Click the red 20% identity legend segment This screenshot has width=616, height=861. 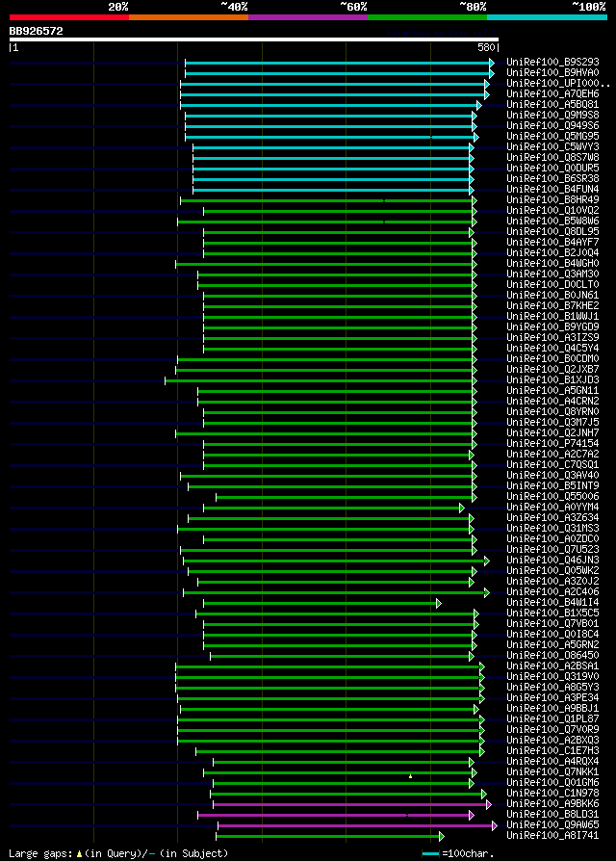click(x=69, y=17)
